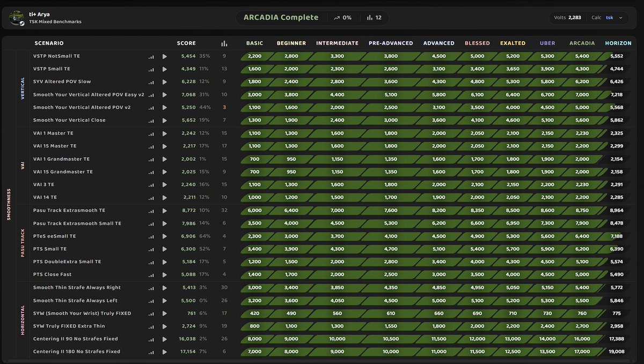Sort by the SCENARIO column header
The width and height of the screenshot is (644, 364).
click(49, 43)
